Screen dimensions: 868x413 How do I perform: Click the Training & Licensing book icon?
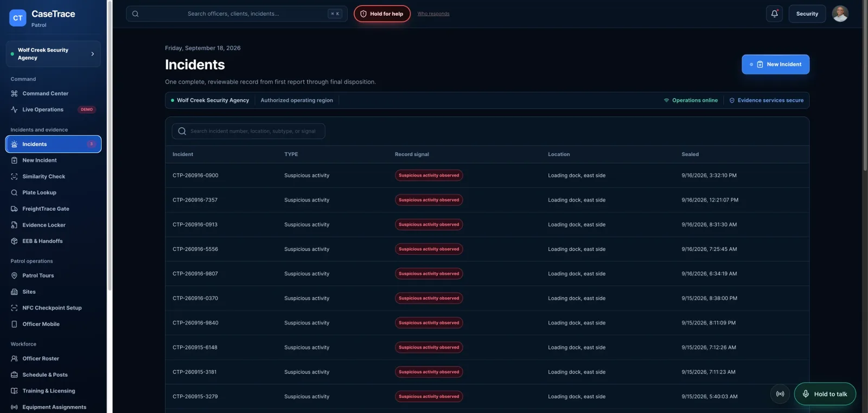click(x=14, y=391)
